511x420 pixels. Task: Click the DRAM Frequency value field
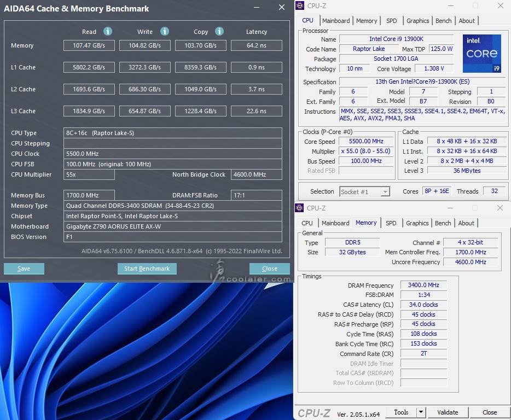coord(423,285)
